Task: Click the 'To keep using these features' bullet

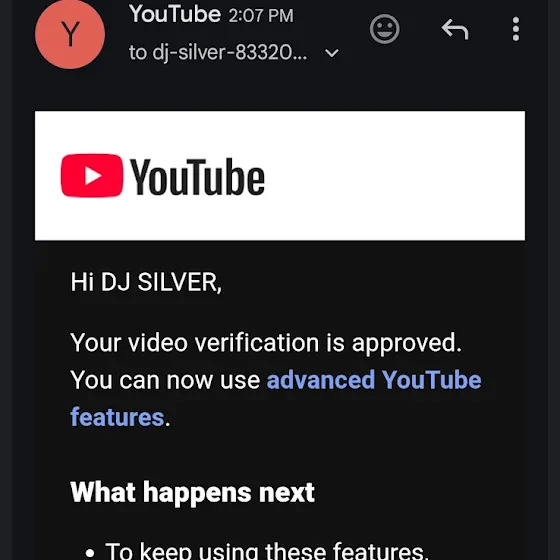Action: (266, 551)
